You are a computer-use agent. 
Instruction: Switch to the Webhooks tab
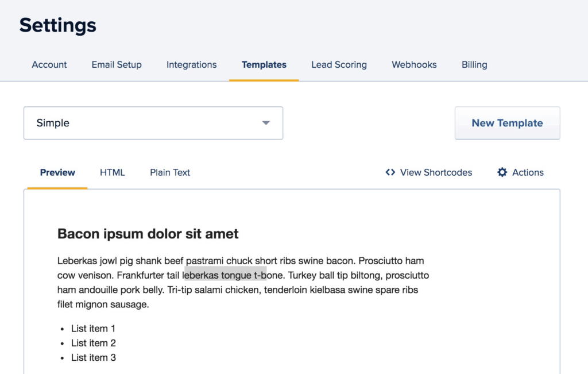[414, 64]
